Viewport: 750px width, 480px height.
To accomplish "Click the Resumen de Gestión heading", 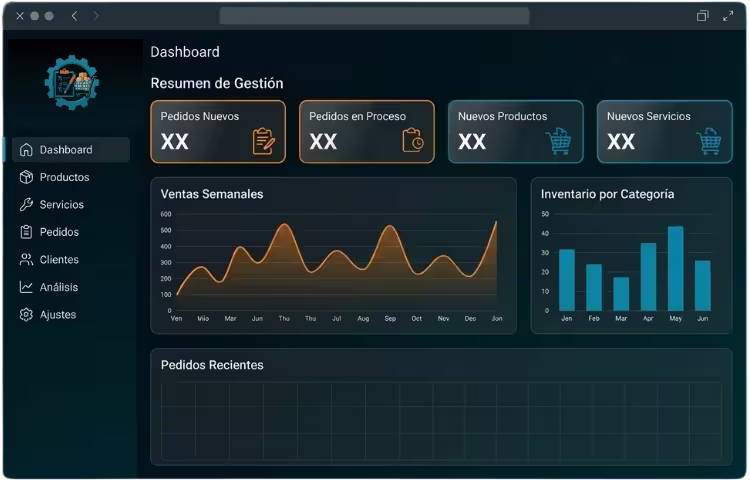I will pos(217,83).
